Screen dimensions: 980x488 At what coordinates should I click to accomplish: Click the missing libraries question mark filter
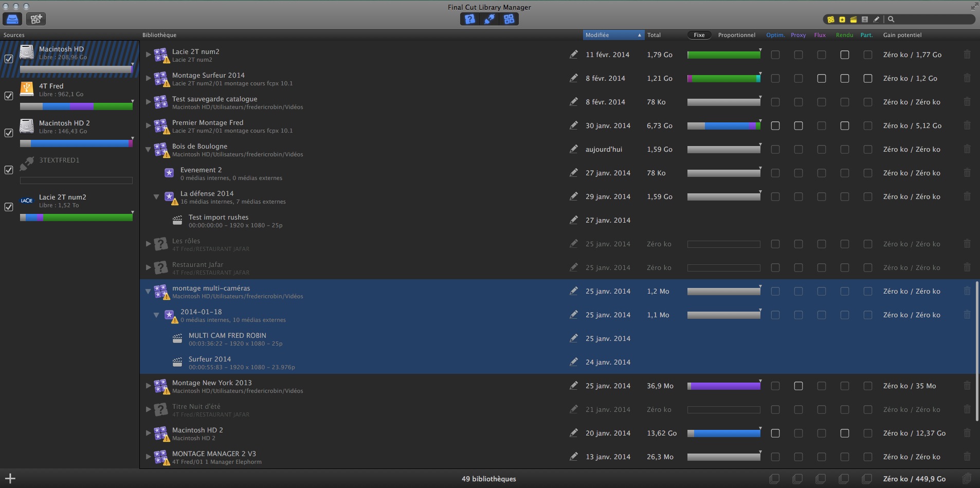(469, 19)
